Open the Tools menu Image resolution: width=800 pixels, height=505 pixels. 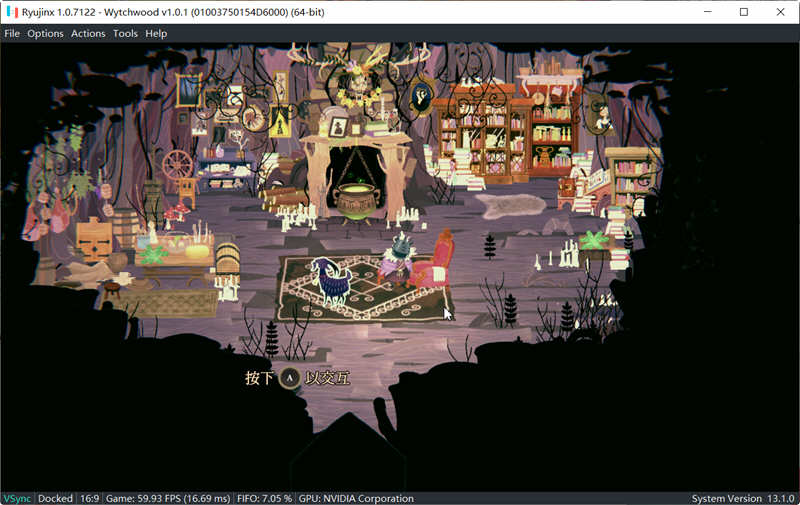[x=125, y=34]
